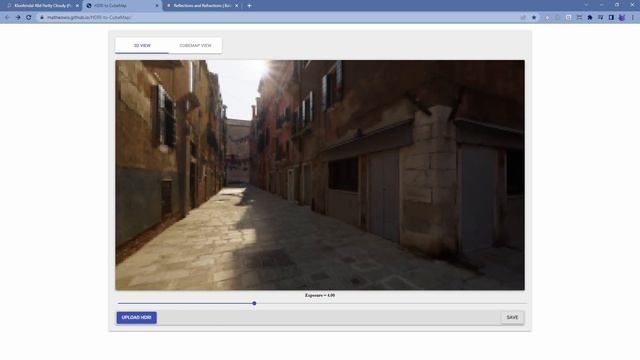Close the HDRI-to-CubeMap browser tab
This screenshot has height=360, width=640.
click(157, 6)
